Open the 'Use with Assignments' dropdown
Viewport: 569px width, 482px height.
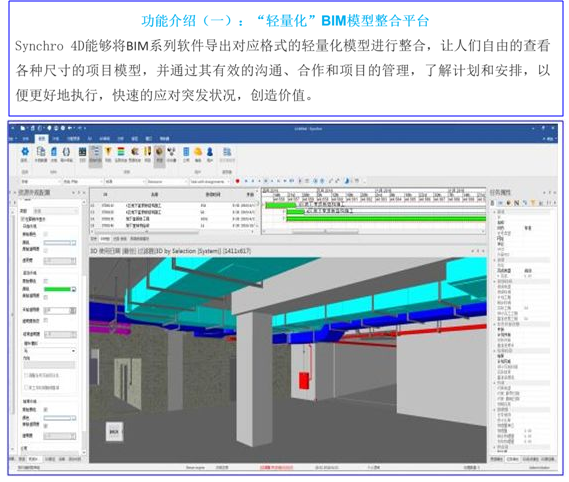coord(210,181)
